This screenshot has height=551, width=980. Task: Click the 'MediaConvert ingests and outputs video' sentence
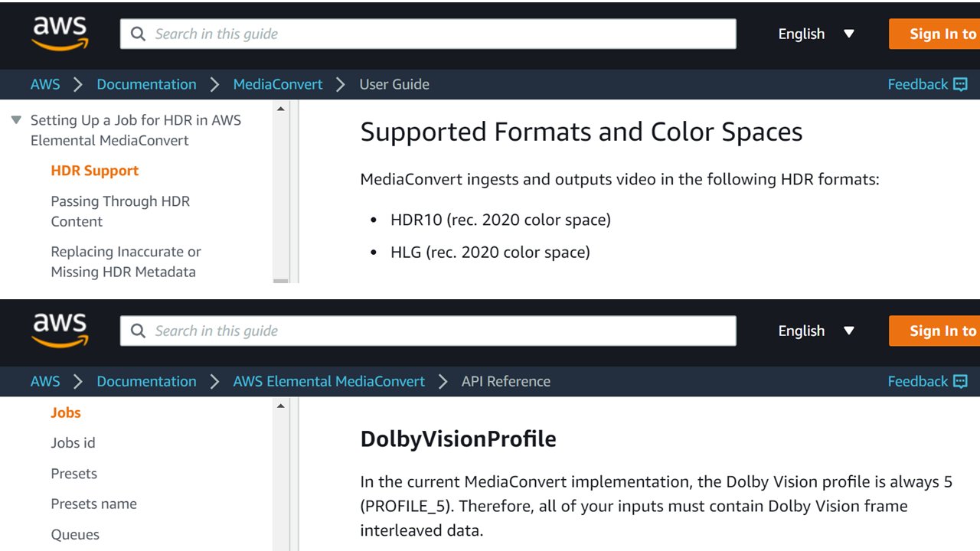(x=619, y=180)
